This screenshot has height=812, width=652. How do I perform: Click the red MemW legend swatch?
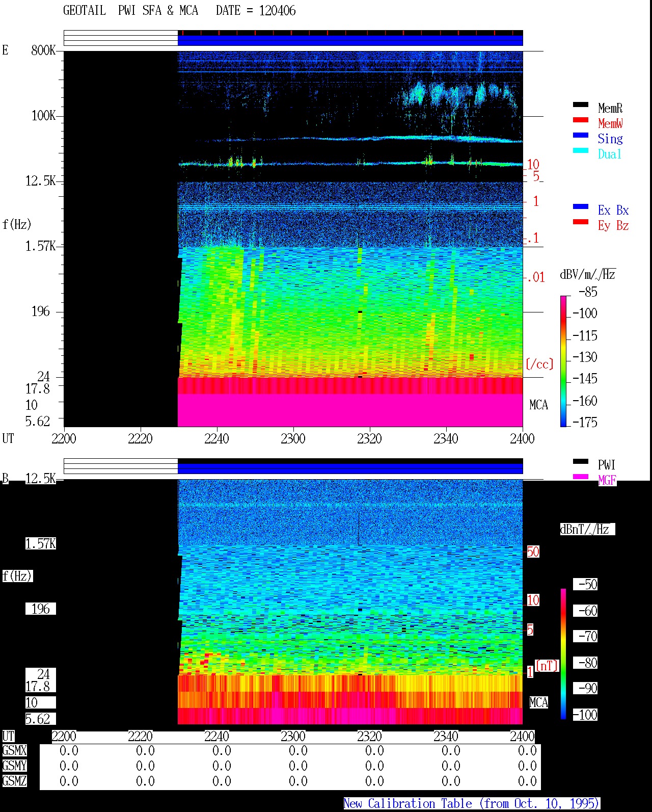(581, 120)
